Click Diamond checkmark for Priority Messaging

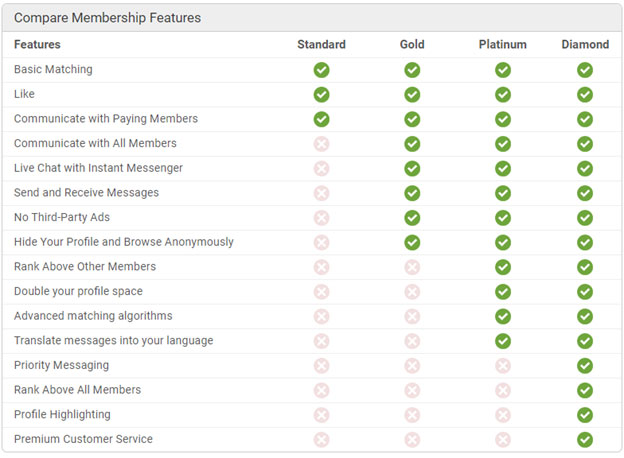click(585, 366)
